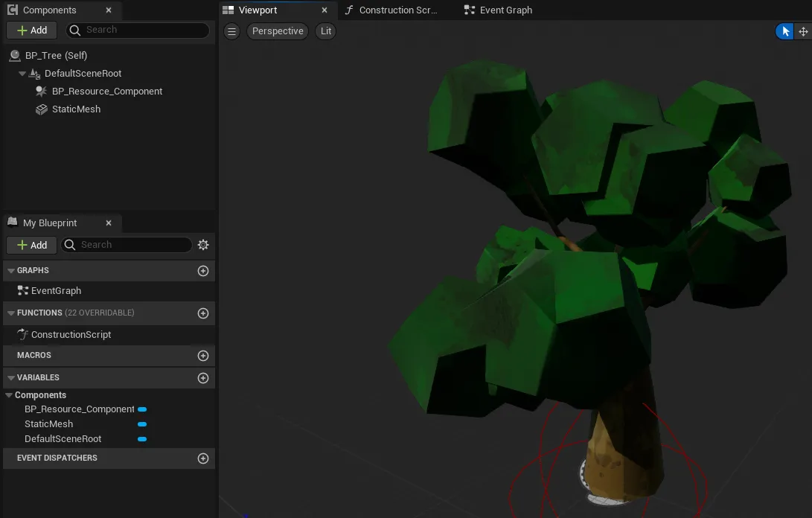Click Add button in Components panel
Image resolution: width=812 pixels, height=518 pixels.
[x=31, y=30]
